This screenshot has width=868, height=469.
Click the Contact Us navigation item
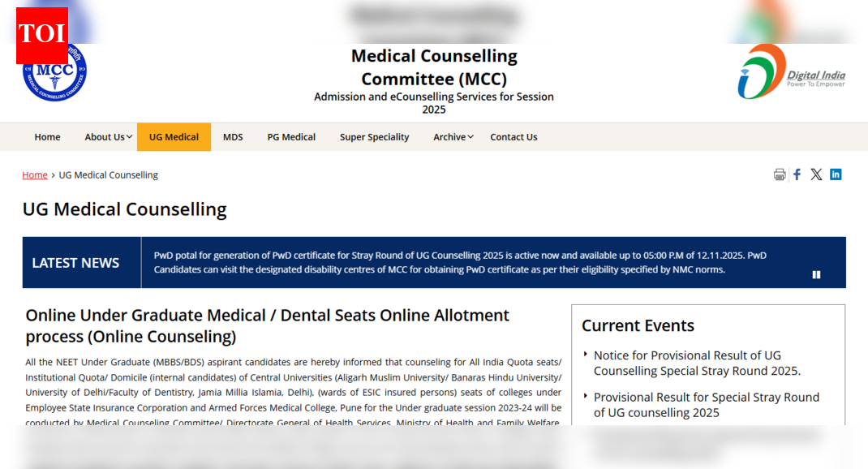coord(513,136)
